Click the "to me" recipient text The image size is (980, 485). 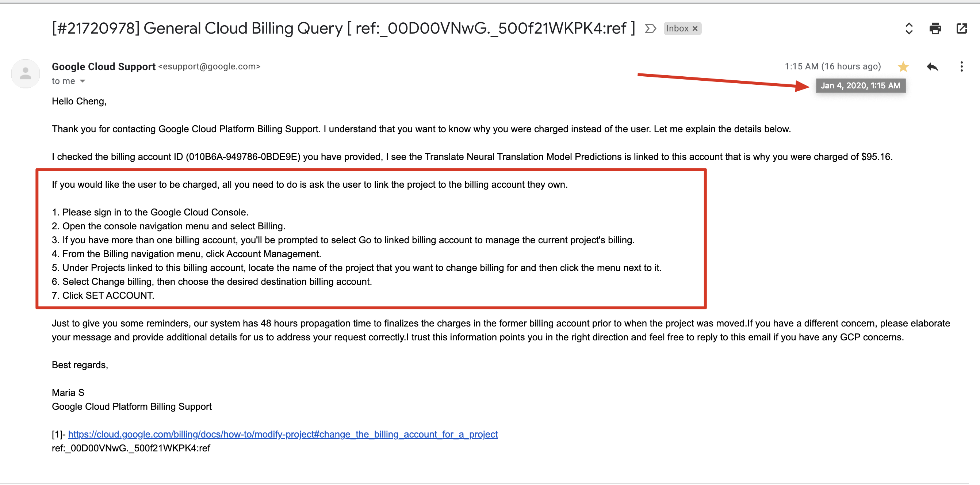(63, 81)
